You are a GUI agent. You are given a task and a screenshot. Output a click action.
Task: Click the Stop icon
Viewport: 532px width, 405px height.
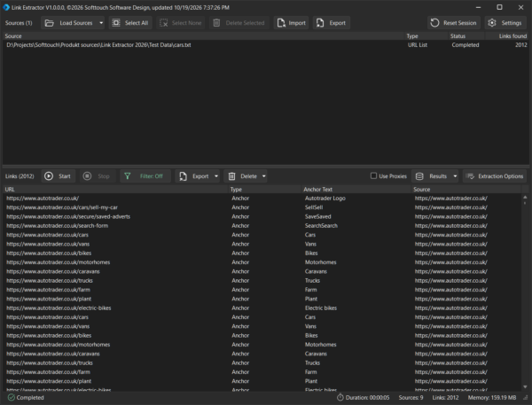click(x=87, y=176)
